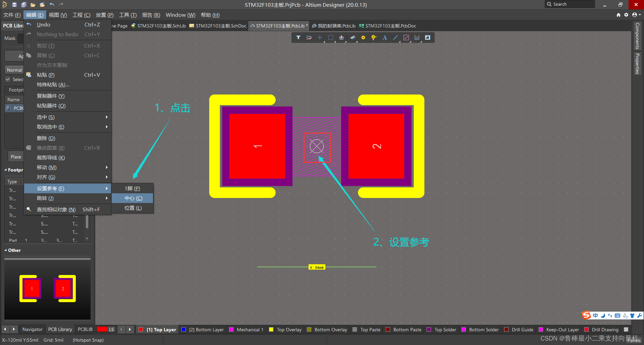Viewport: 644px width, 345px height.
Task: Click the footprint preview thumbnail
Action: (47, 289)
